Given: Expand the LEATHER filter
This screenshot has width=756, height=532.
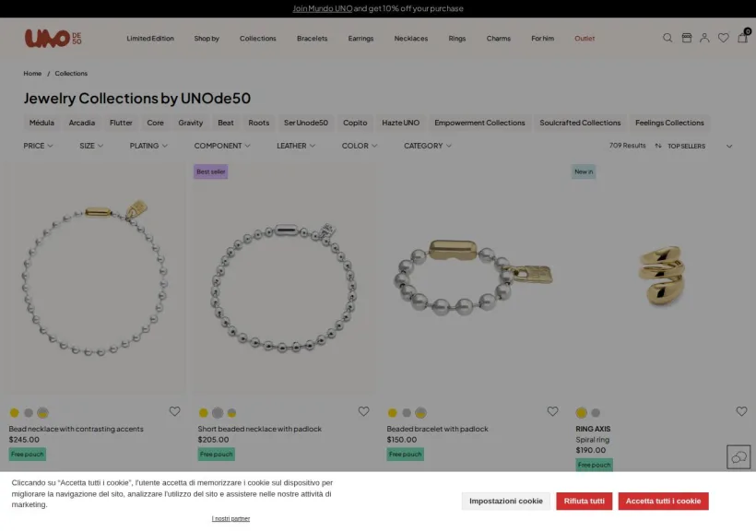Looking at the screenshot, I should point(296,146).
